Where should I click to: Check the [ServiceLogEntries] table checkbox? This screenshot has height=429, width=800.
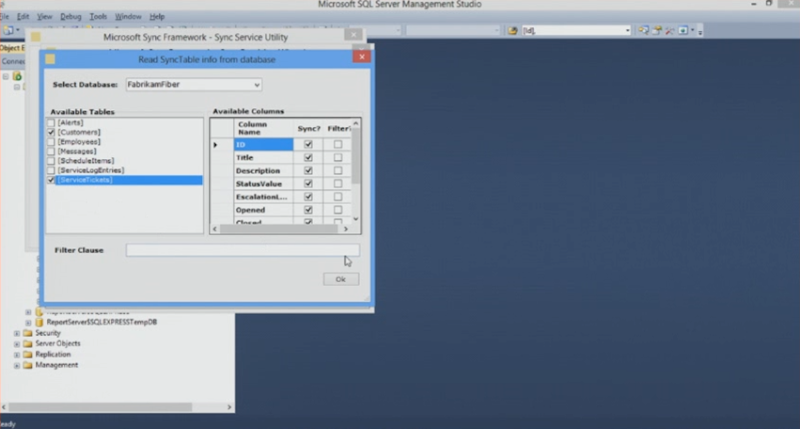tap(51, 170)
